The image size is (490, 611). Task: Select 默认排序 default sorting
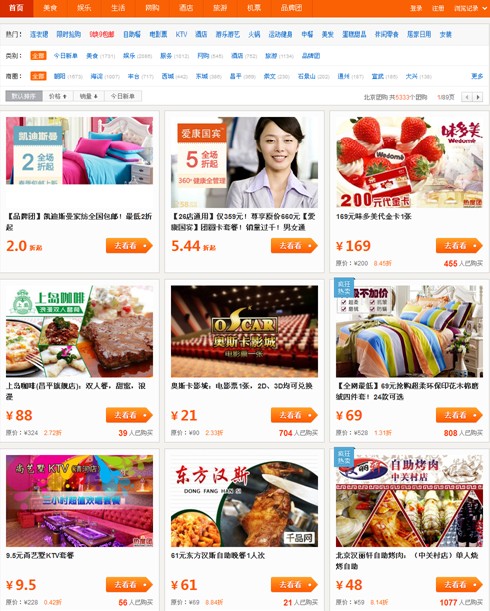point(24,96)
